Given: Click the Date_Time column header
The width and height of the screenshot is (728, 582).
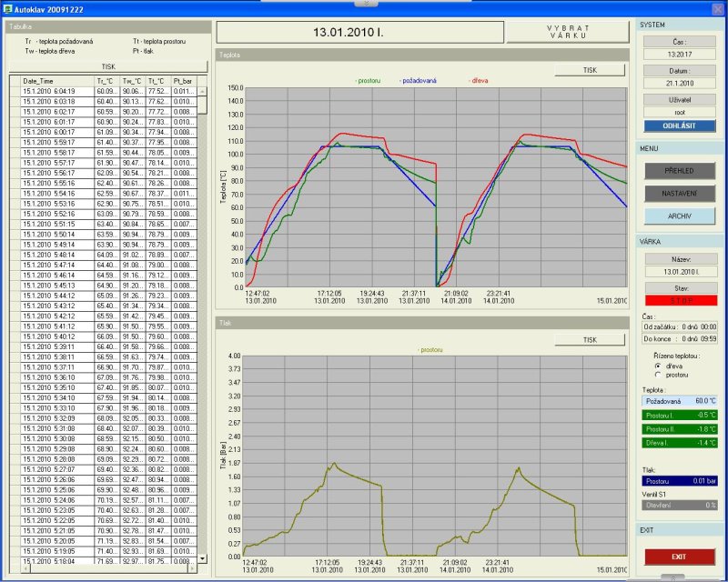Looking at the screenshot, I should [56, 81].
